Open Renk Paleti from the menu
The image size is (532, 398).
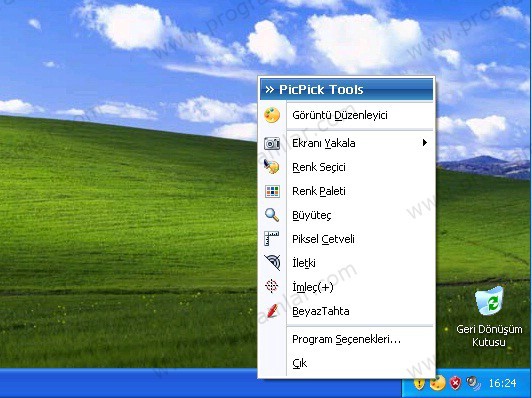click(x=347, y=191)
